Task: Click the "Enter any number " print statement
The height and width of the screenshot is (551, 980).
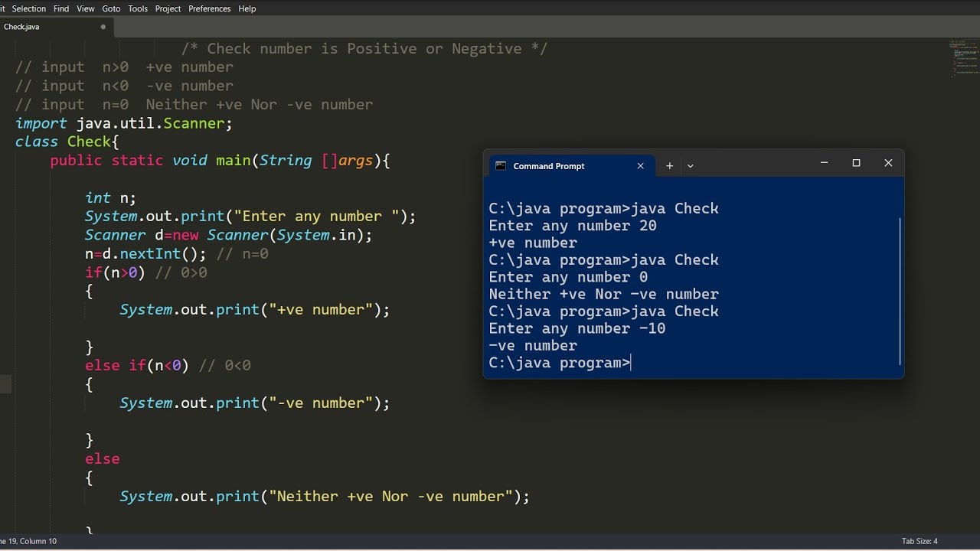Action: (x=250, y=217)
